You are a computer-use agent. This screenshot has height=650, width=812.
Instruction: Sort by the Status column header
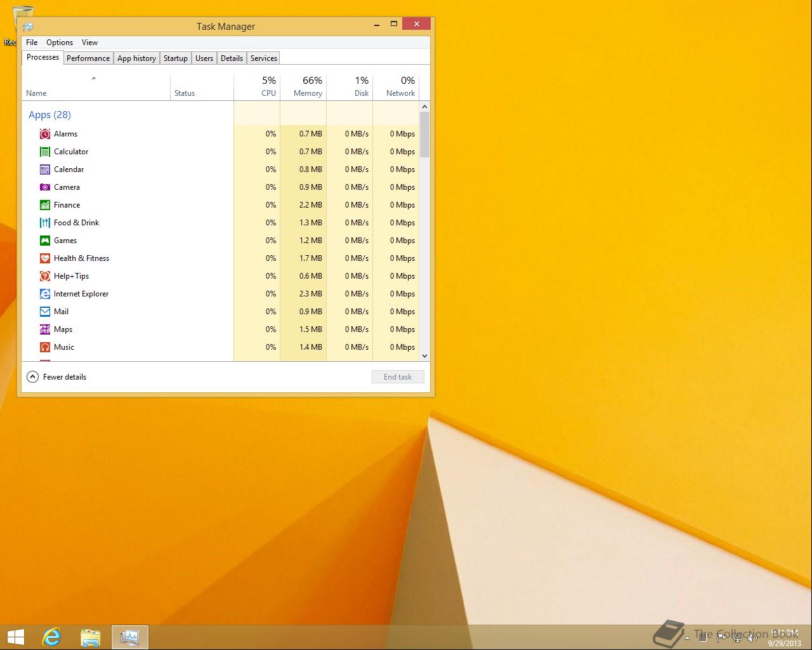[202, 87]
